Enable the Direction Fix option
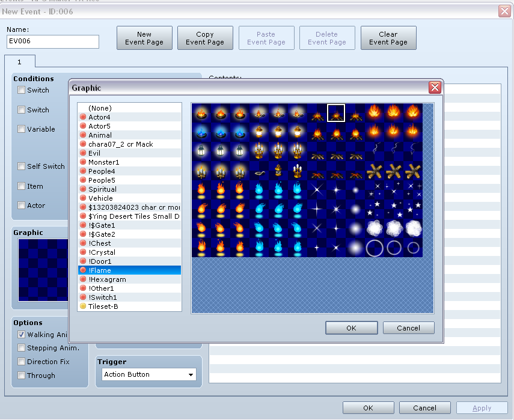Viewport: 514px width, 420px height. [x=21, y=362]
